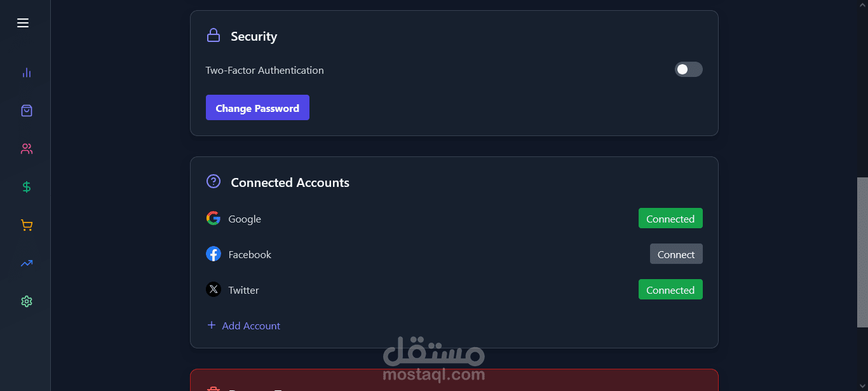Open sales via dollar sign icon
Screen dimensions: 868x391
26,187
